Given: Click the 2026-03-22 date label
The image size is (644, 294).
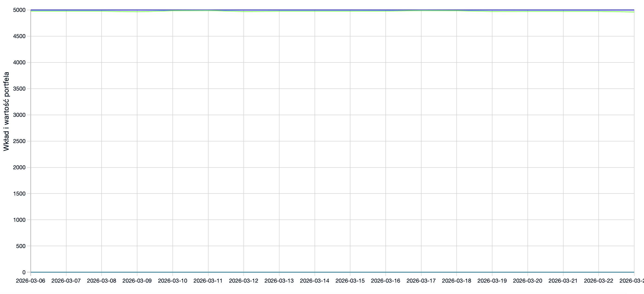Looking at the screenshot, I should [598, 281].
